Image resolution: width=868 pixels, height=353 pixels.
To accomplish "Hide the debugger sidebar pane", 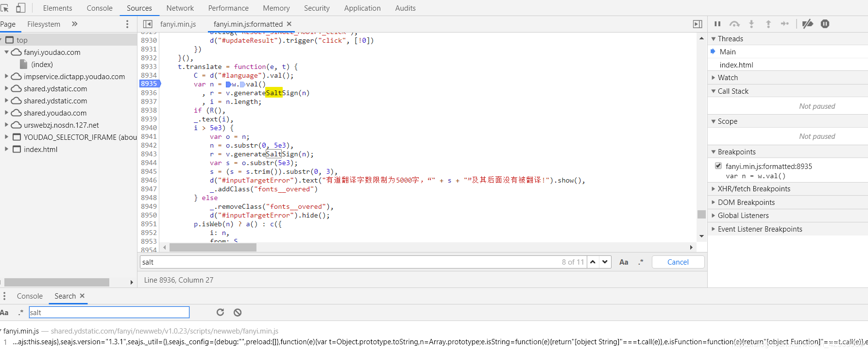I will 698,24.
